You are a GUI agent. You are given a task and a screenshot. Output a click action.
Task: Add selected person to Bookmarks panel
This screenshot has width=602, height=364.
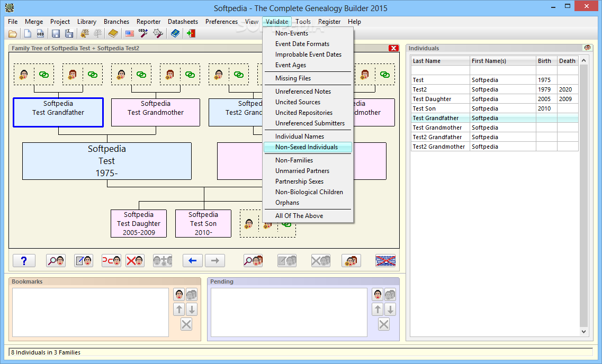(179, 295)
